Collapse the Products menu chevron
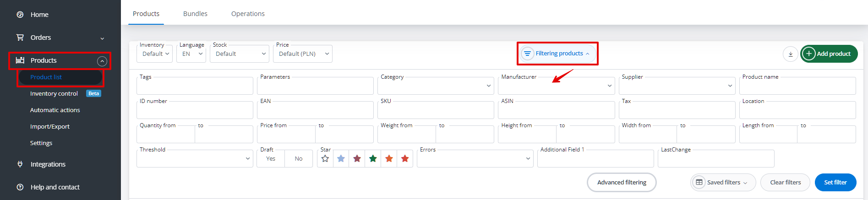868x200 pixels. coord(102,61)
